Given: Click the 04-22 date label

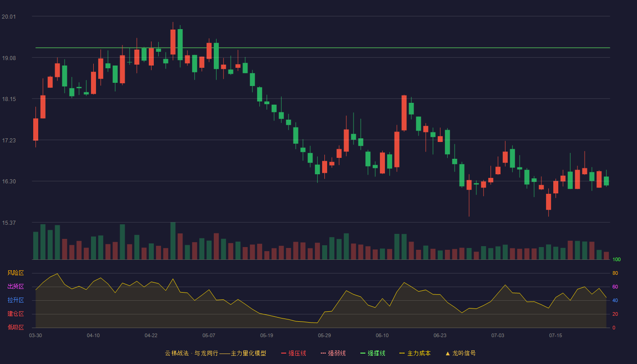Looking at the screenshot, I should click(x=151, y=335).
